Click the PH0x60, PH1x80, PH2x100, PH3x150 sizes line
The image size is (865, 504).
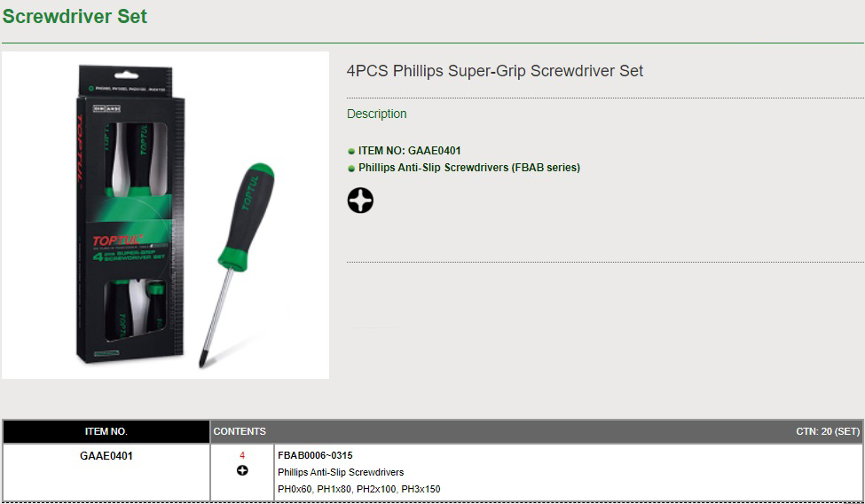point(358,489)
